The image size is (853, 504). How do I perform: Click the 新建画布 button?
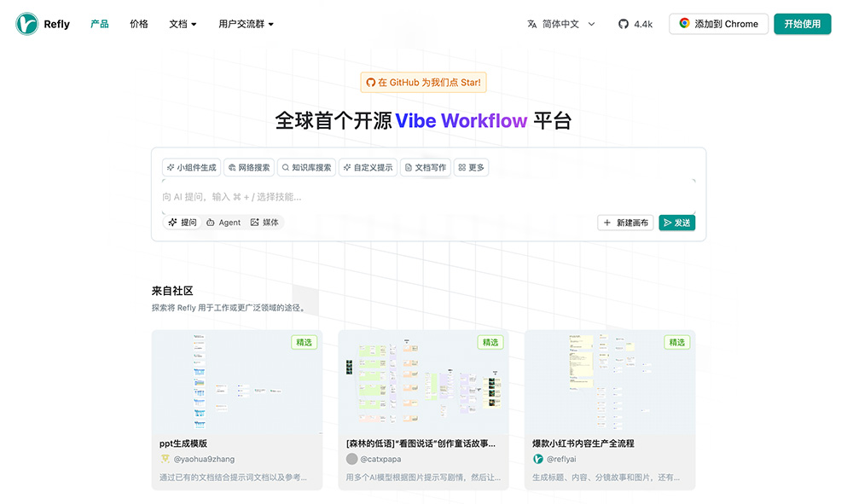[625, 223]
